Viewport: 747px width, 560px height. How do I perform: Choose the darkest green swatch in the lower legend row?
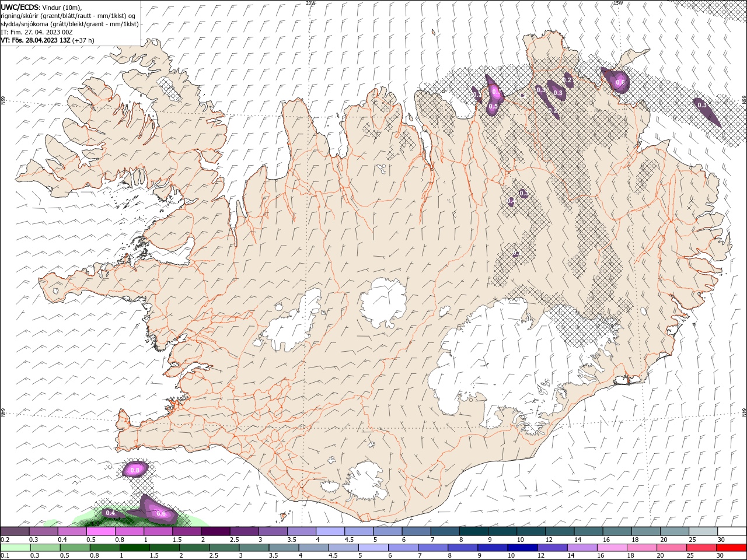(x=135, y=548)
